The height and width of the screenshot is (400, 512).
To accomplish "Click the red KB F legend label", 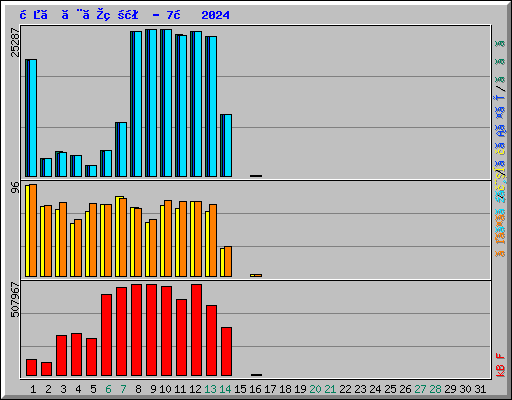I will [x=500, y=365].
